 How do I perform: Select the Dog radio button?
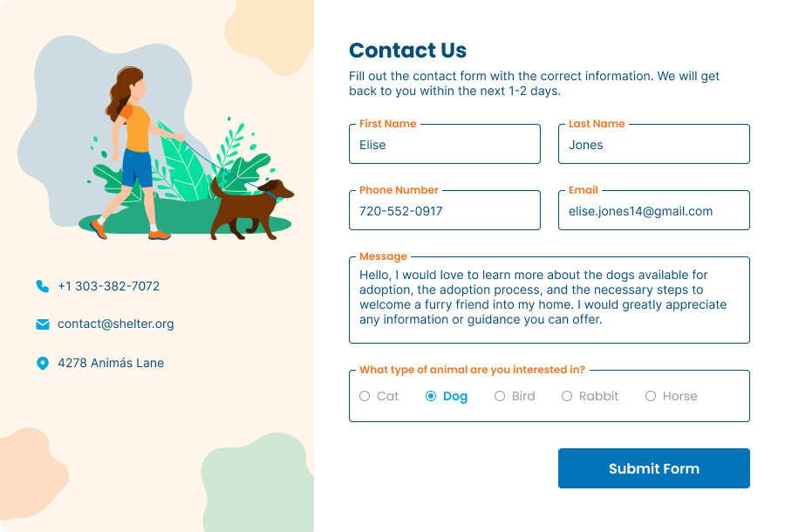point(431,396)
